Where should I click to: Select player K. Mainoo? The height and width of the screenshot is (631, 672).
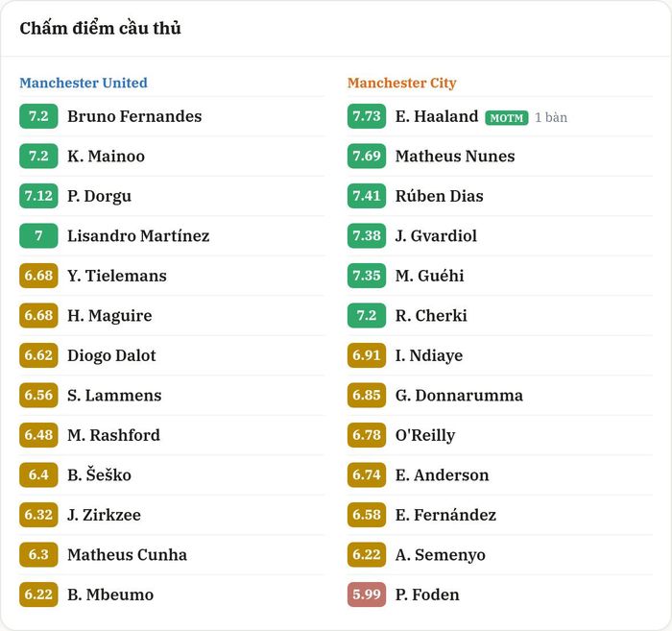pos(106,156)
